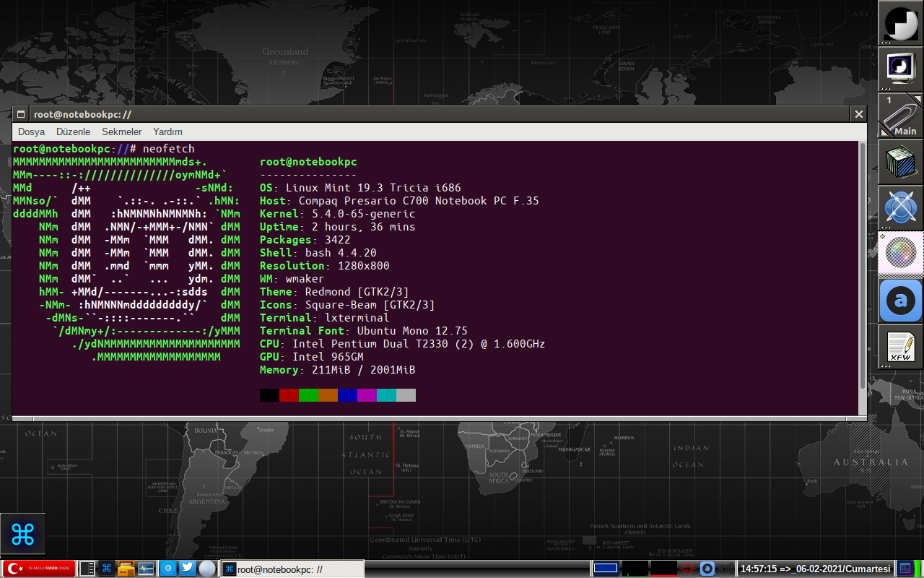924x578 pixels.
Task: Click the blue color block
Action: [x=347, y=395]
